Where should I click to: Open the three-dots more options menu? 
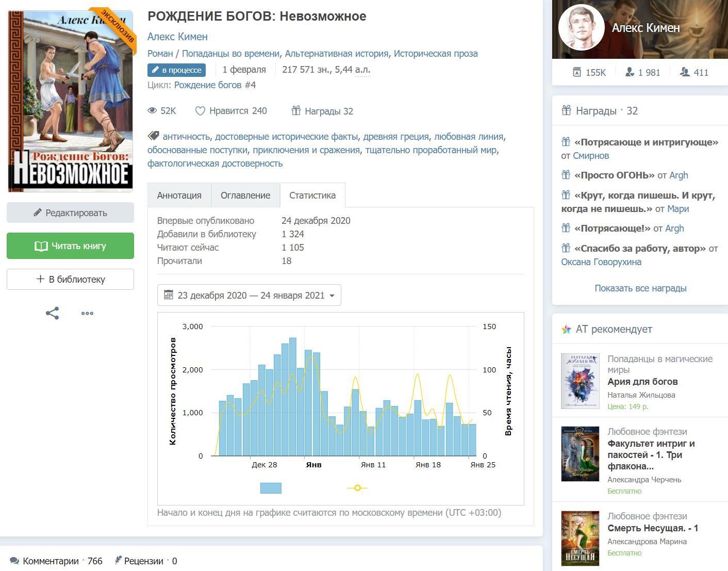(x=87, y=313)
